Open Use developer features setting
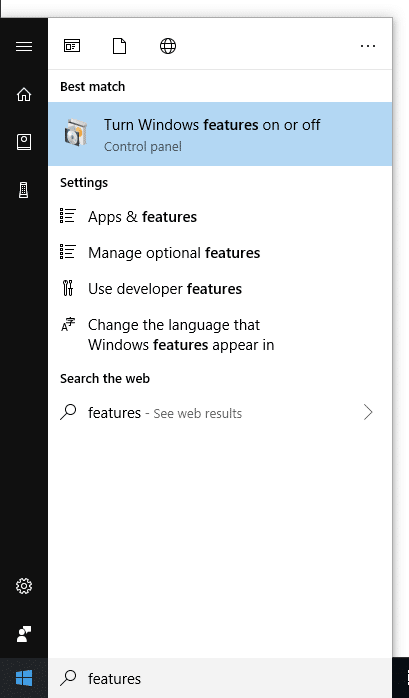The width and height of the screenshot is (409, 698). (220, 289)
